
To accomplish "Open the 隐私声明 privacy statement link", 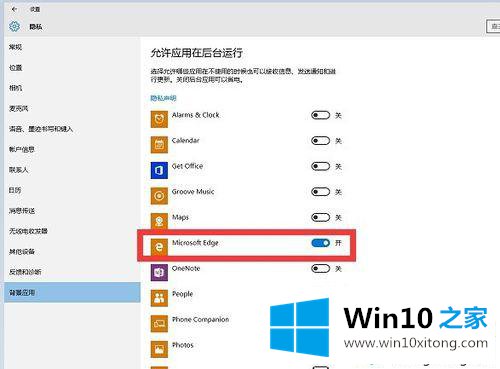I will click(163, 98).
